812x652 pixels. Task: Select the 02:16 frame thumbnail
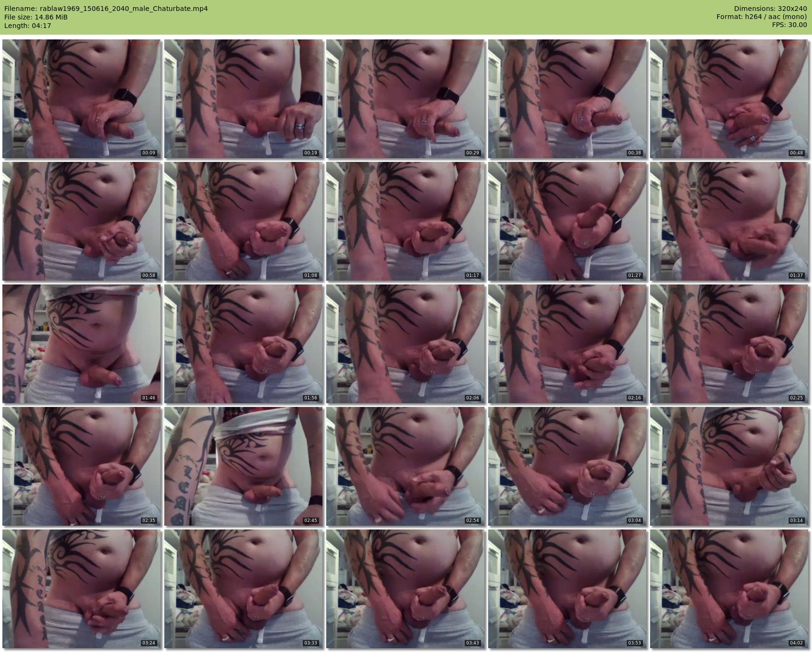(x=567, y=344)
